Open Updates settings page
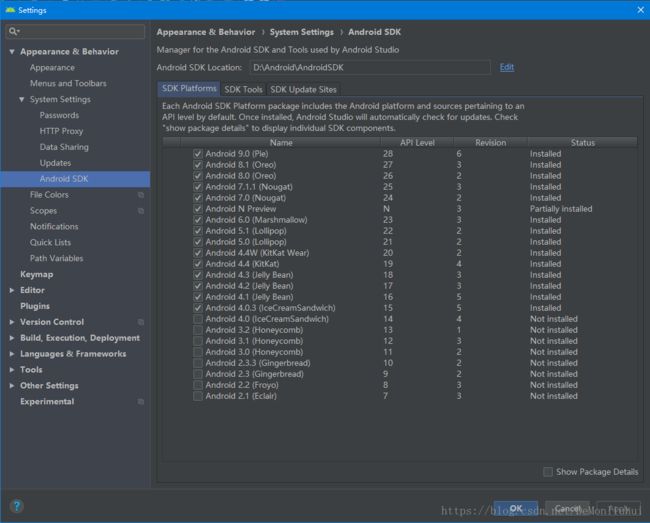Viewport: 650px width, 523px height. click(x=55, y=163)
